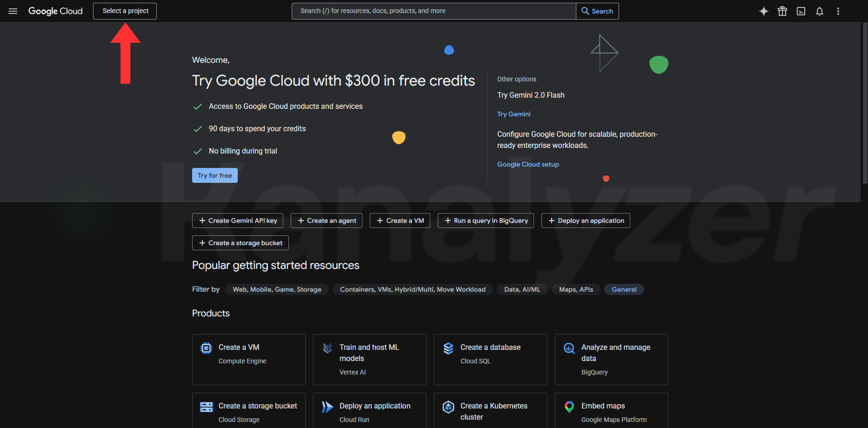Click the Google Cloud logo
Image resolution: width=868 pixels, height=428 pixels.
(x=55, y=11)
